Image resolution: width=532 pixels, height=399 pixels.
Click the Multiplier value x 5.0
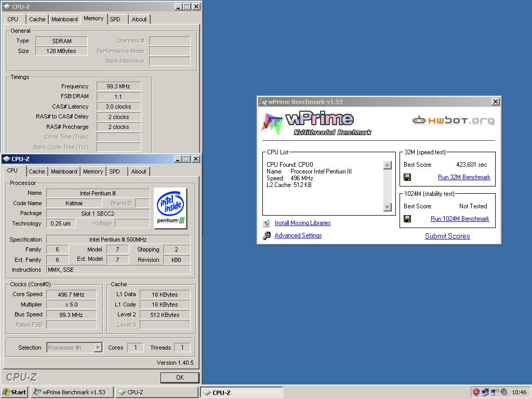[71, 304]
